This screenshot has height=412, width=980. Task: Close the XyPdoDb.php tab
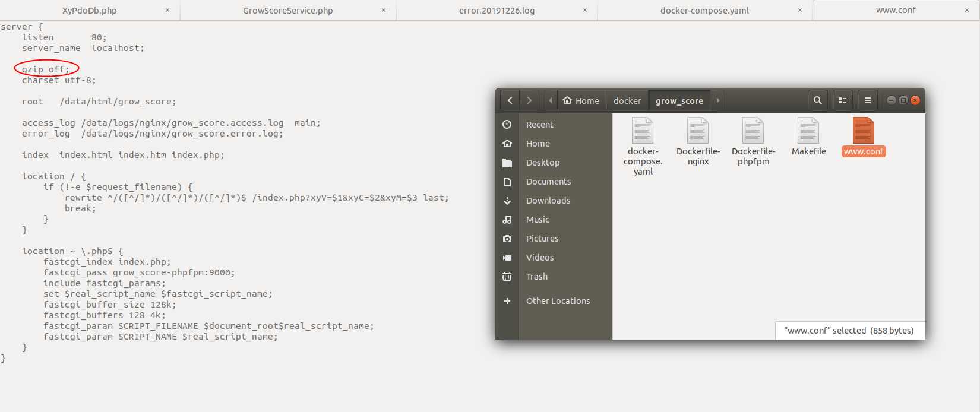pos(167,10)
